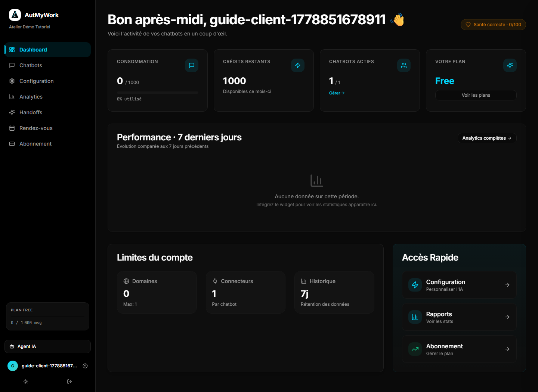Open Rapports quick access card
Screen dimensions: 538x392
pos(459,317)
